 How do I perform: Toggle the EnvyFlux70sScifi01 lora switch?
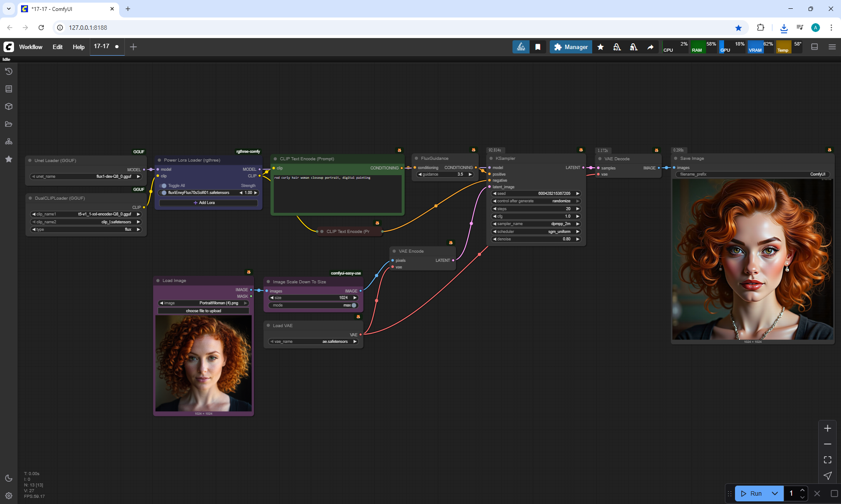(x=164, y=193)
